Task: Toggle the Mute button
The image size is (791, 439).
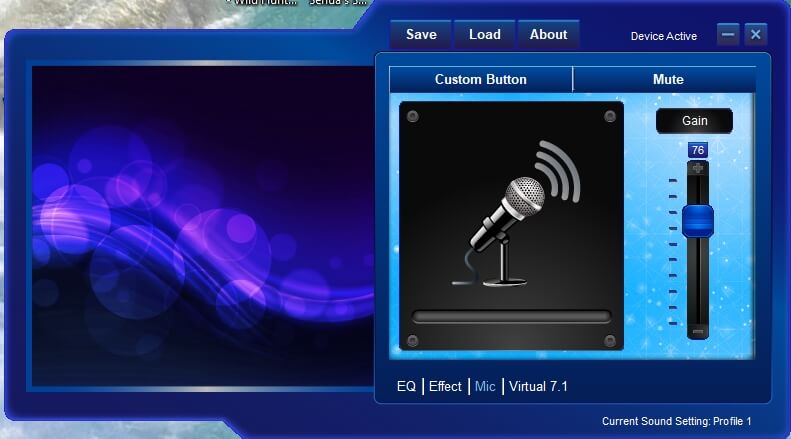Action: tap(668, 79)
